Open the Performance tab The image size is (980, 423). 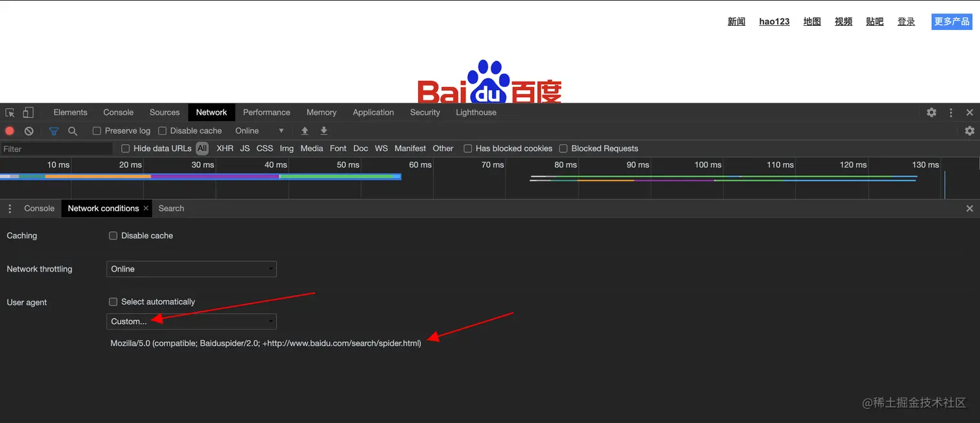tap(266, 113)
